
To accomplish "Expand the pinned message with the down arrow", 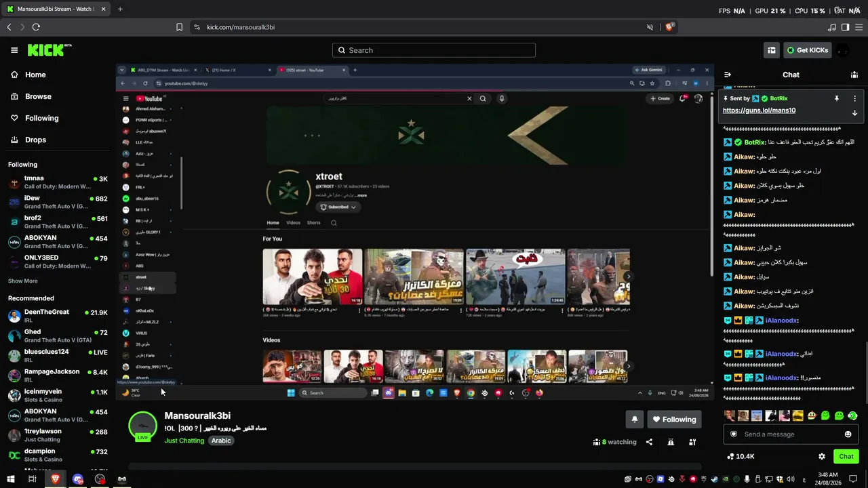I will (854, 113).
